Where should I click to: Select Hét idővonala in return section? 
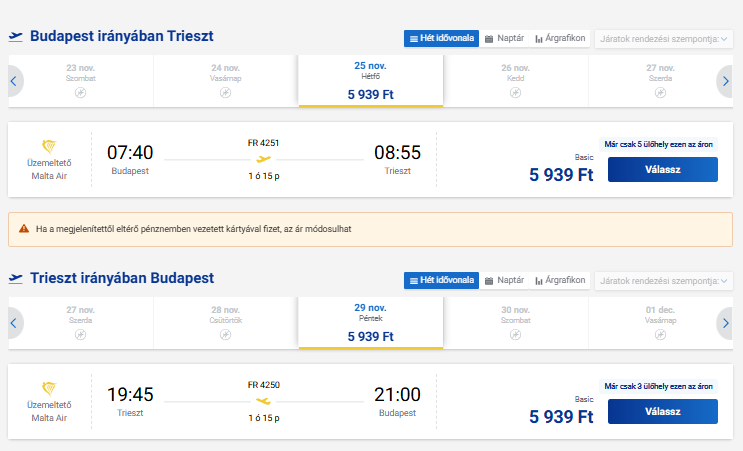[441, 280]
